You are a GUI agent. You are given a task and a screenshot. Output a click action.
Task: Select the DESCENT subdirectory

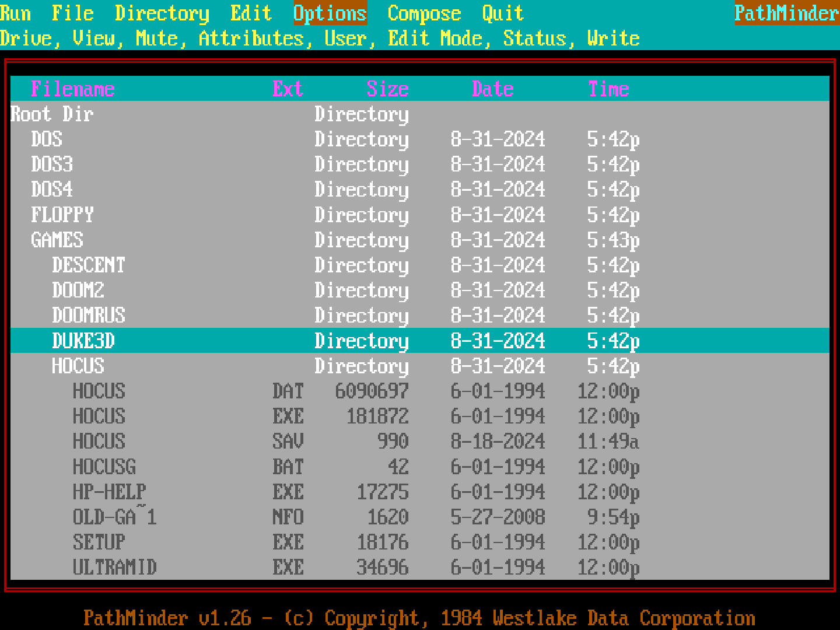(420, 265)
